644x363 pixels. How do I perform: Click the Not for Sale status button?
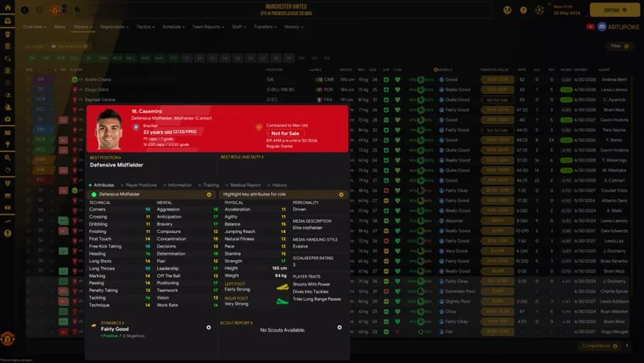click(x=285, y=134)
